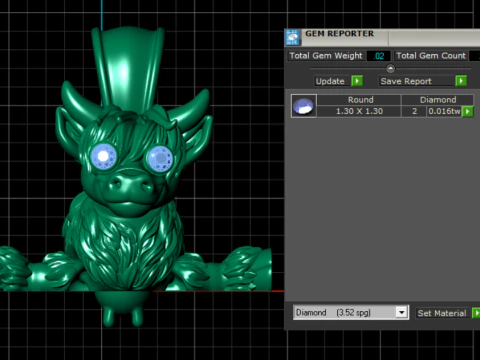Click the panel collapse slider handle
480x360 pixels.
tap(390, 69)
